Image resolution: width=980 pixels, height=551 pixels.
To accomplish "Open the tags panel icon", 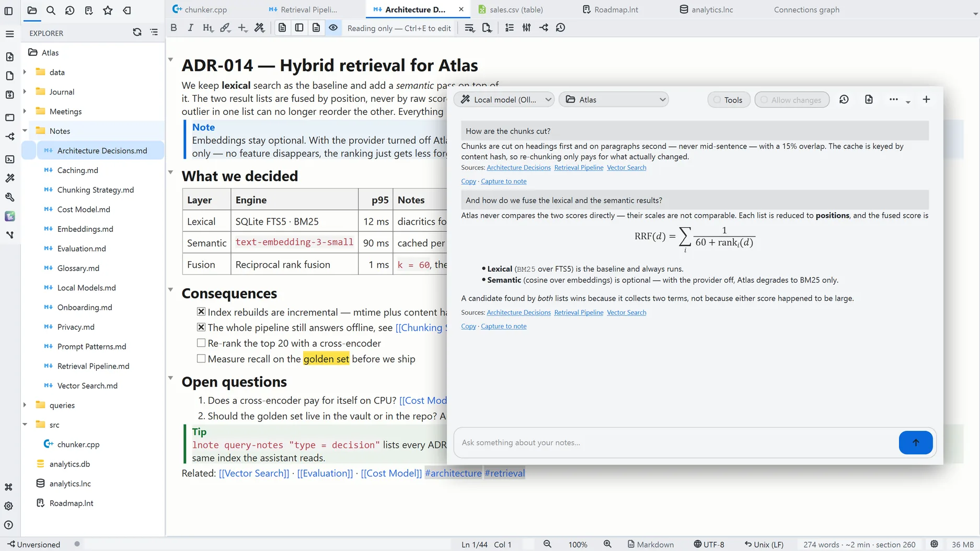I will [127, 10].
